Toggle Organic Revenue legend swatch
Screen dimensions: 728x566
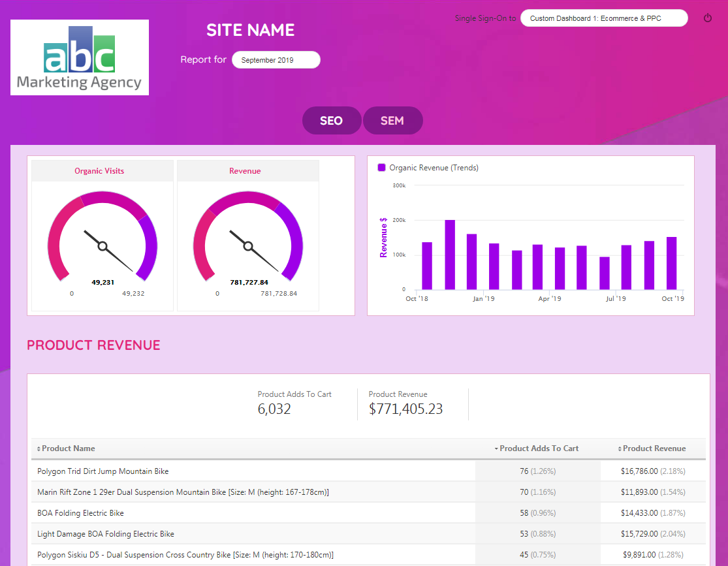click(x=382, y=168)
